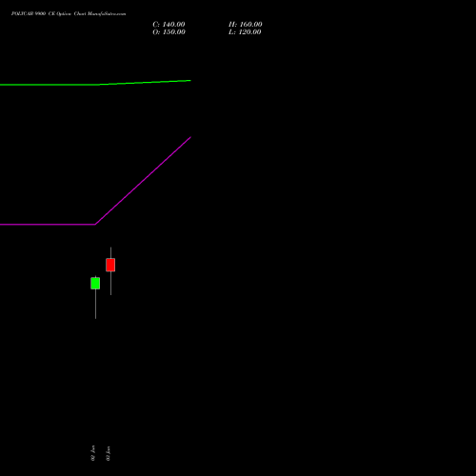Image resolution: width=476 pixels, height=476 pixels.
Task: Click the green moving average line
Action: click(95, 84)
